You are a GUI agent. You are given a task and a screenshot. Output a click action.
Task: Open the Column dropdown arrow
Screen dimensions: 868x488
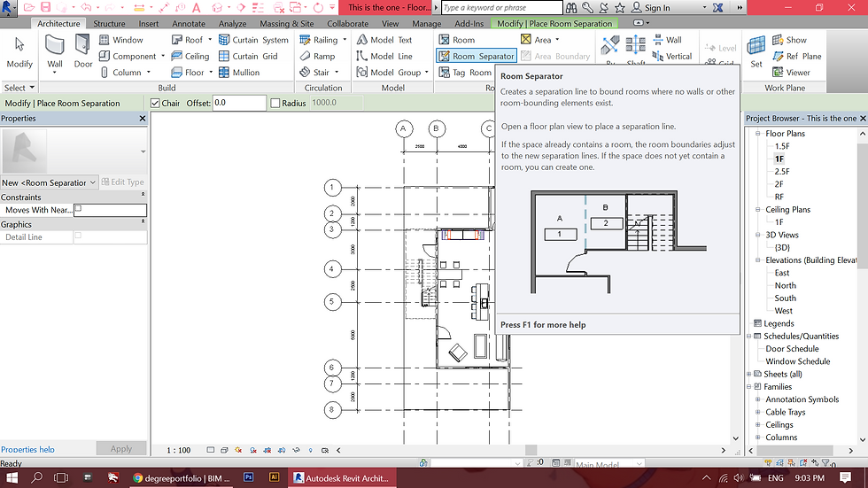tap(149, 73)
